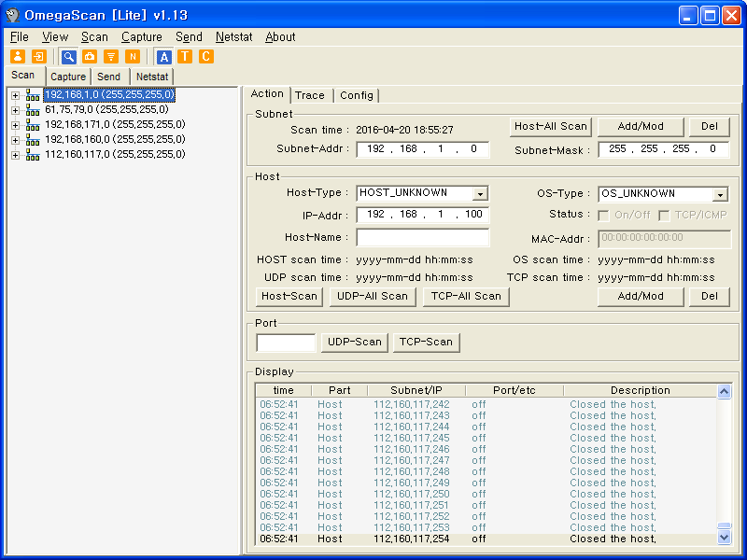Click the orange briefcase capture icon

click(x=90, y=57)
